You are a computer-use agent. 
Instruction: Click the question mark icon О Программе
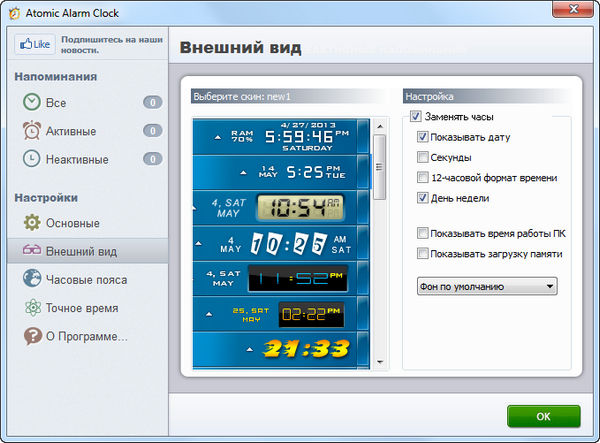pyautogui.click(x=32, y=337)
